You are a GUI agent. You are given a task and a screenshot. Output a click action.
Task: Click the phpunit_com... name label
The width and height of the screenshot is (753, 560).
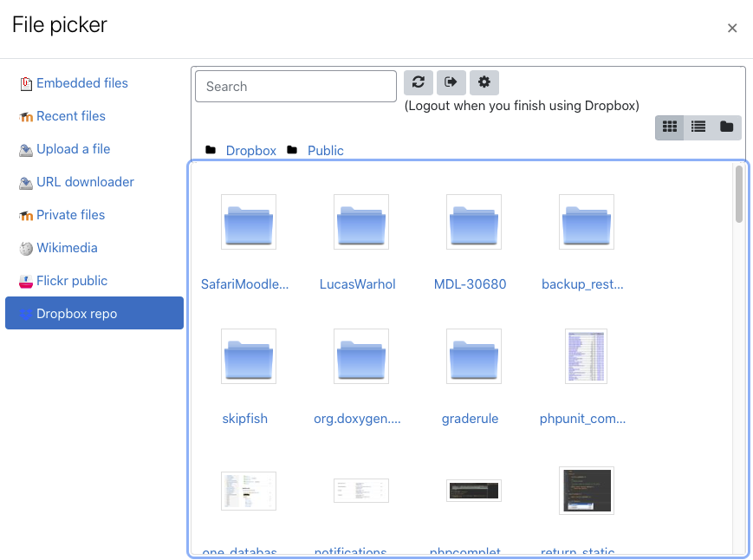pyautogui.click(x=582, y=419)
